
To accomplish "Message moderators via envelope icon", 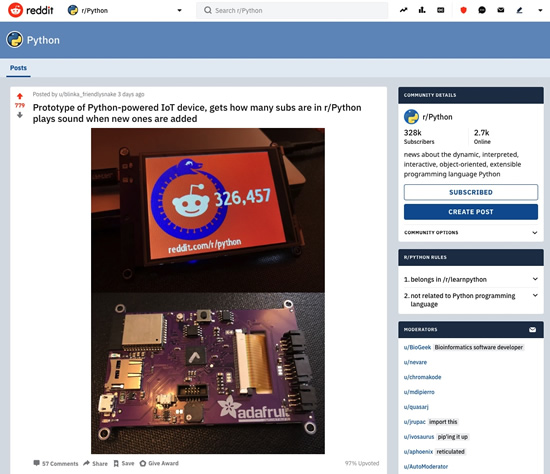I will (532, 329).
